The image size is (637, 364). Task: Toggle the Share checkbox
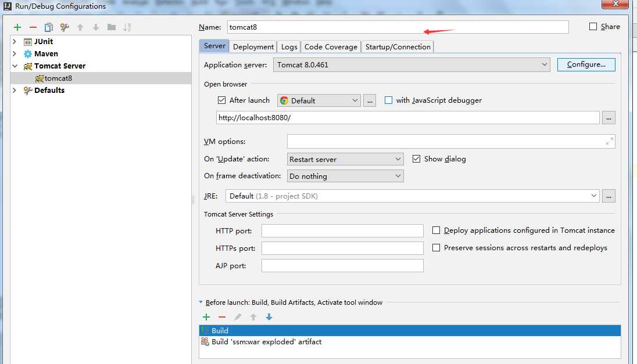pyautogui.click(x=593, y=26)
